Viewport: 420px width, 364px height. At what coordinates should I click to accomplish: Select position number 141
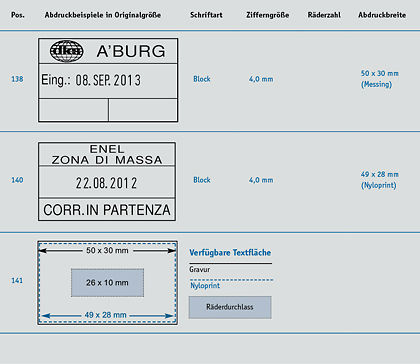17,280
